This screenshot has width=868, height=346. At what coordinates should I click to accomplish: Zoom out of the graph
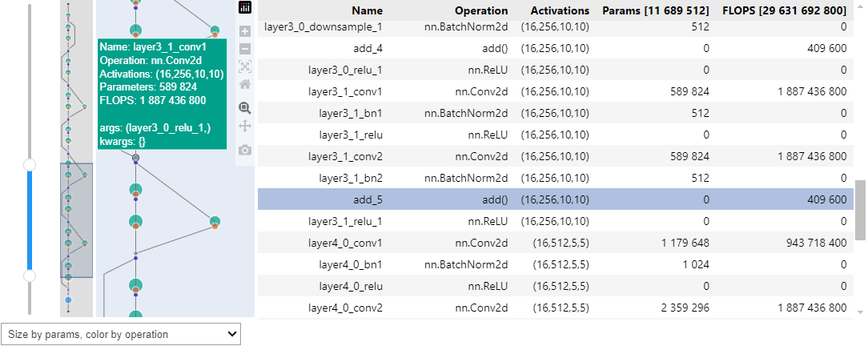[x=245, y=49]
